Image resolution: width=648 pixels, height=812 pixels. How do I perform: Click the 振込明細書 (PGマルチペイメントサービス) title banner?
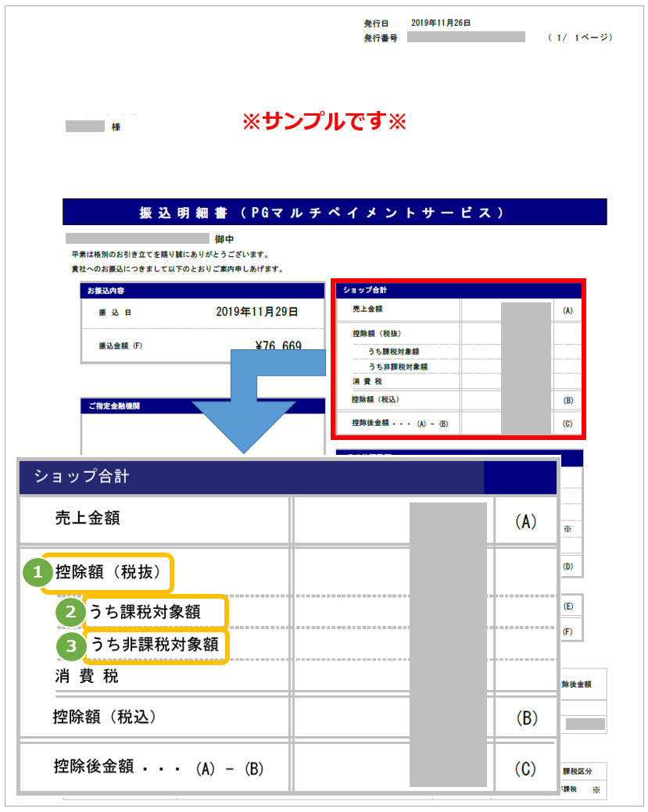(335, 213)
